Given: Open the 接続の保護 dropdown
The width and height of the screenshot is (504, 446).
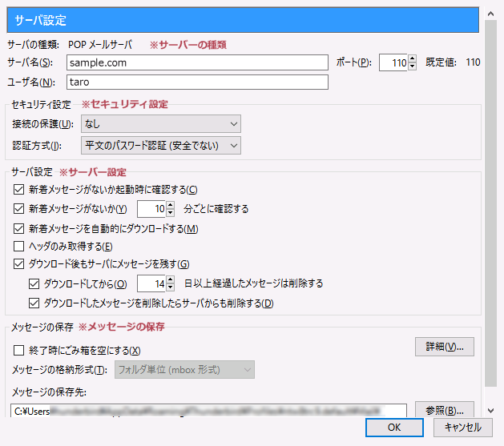Looking at the screenshot, I should pyautogui.click(x=160, y=123).
